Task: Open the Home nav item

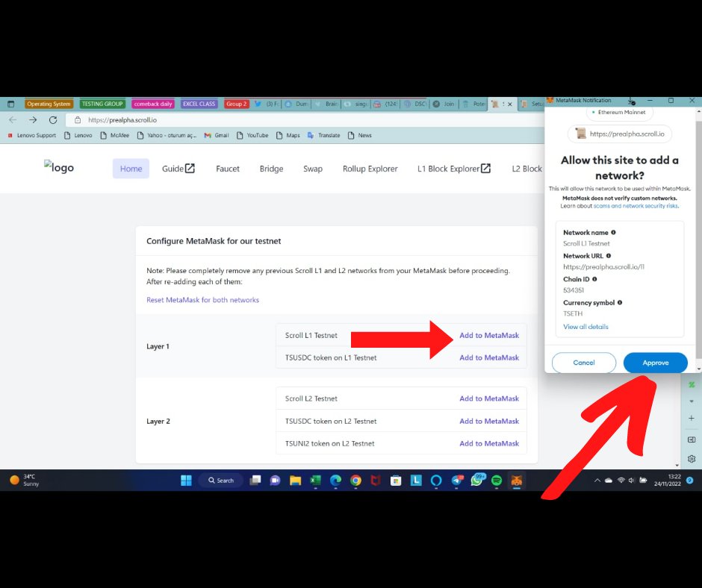Action: [x=131, y=169]
